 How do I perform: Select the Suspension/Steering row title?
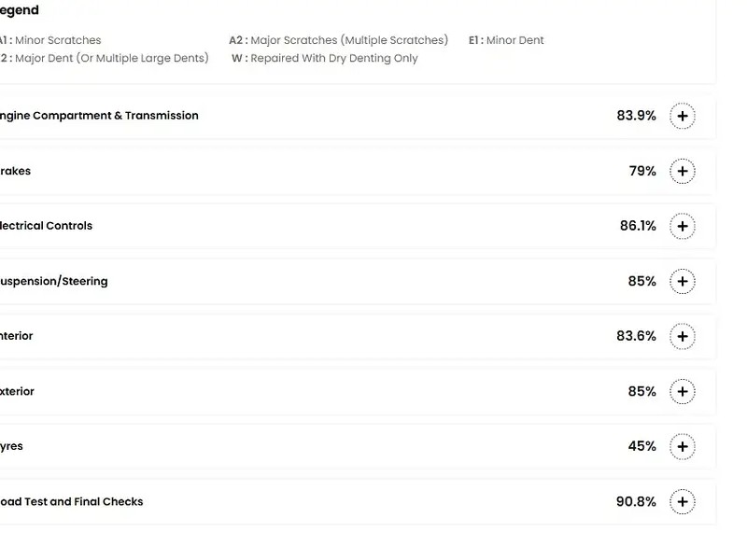point(54,281)
